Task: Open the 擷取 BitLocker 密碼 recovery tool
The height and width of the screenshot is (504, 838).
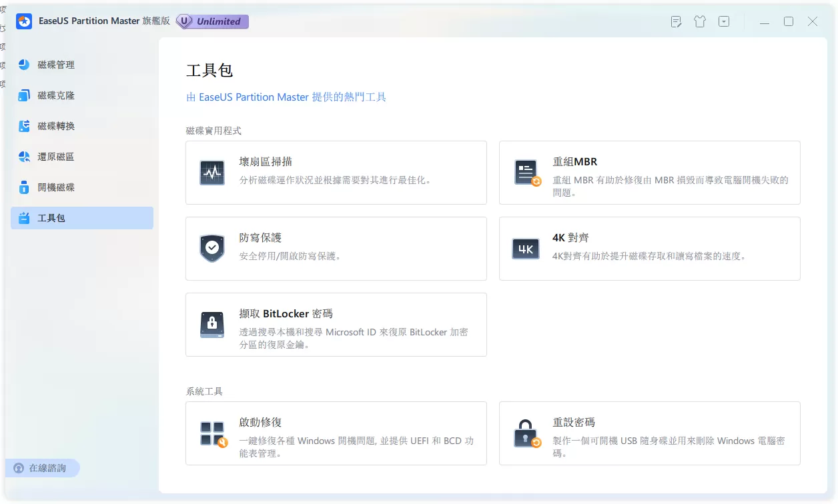Action: [x=336, y=324]
